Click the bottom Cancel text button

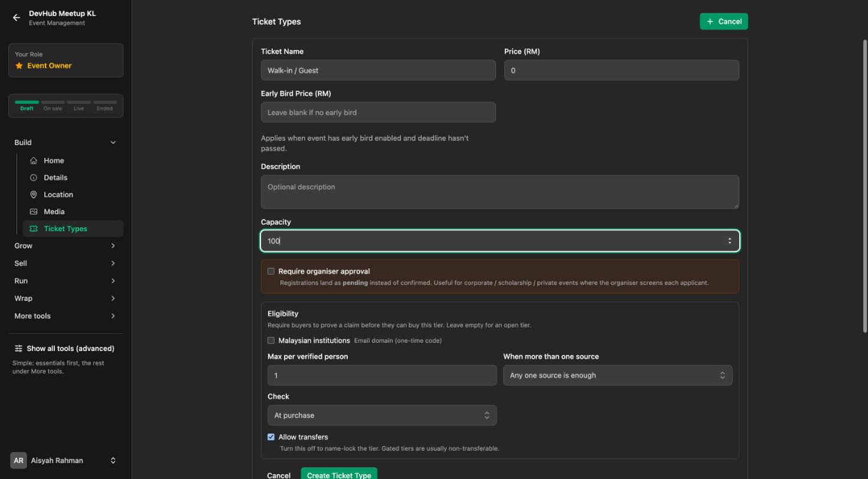(x=279, y=475)
